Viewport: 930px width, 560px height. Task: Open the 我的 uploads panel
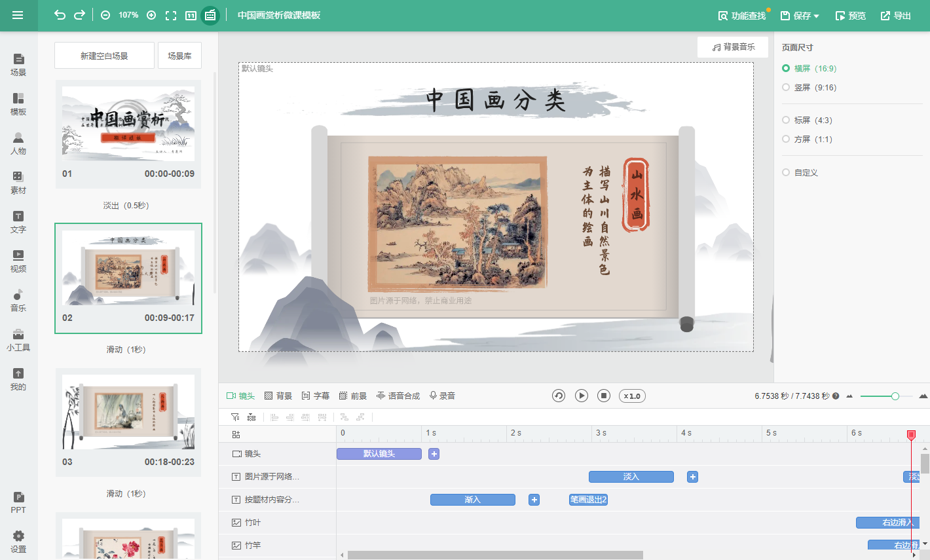pos(18,379)
